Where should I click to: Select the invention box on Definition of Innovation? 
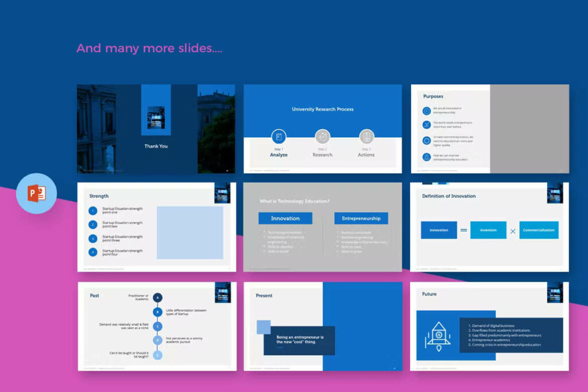(x=488, y=230)
